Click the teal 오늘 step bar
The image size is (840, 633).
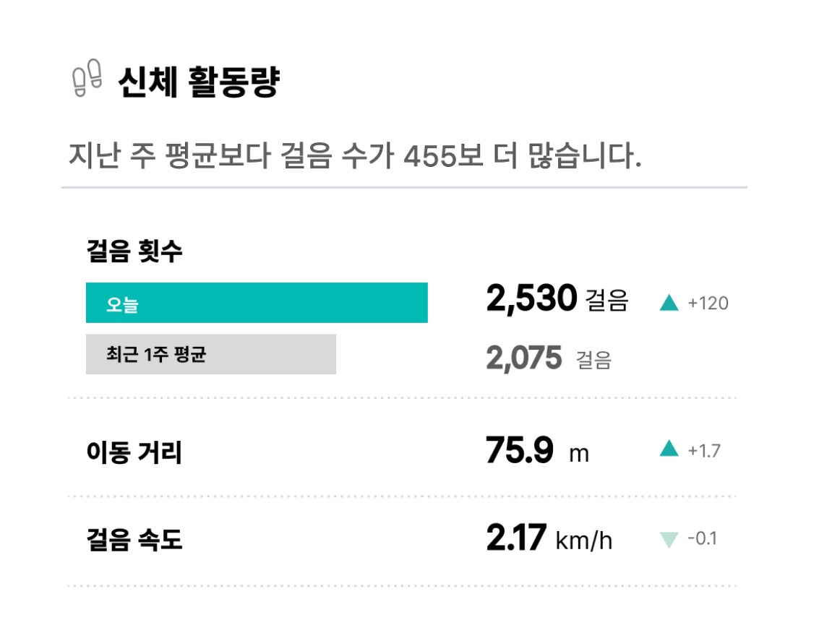pos(257,303)
